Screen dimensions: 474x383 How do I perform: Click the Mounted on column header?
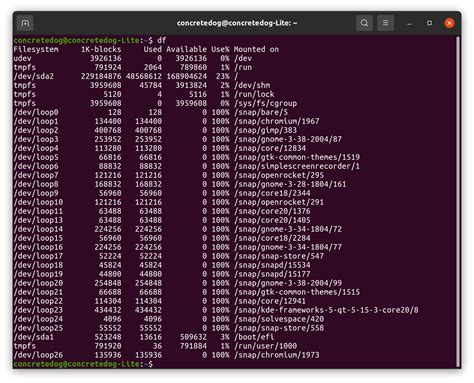(x=256, y=49)
